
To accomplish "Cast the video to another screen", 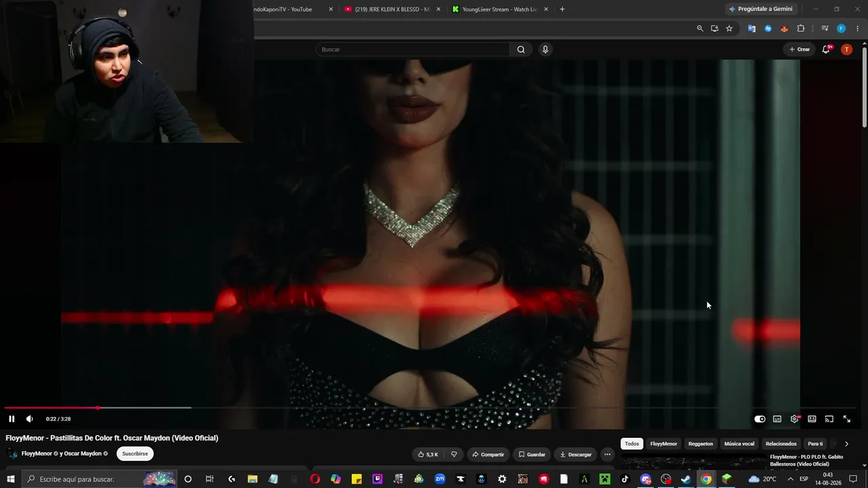I will pyautogui.click(x=829, y=419).
